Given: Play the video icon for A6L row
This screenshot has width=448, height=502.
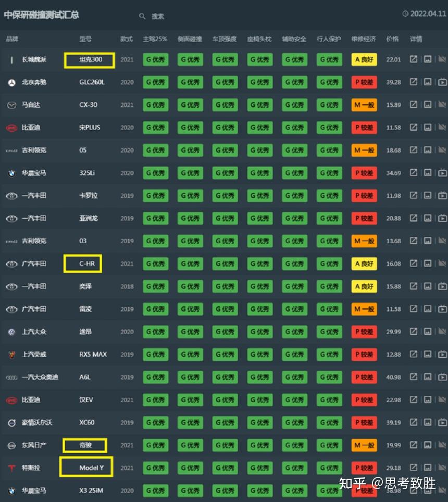Looking at the screenshot, I should coord(442,377).
